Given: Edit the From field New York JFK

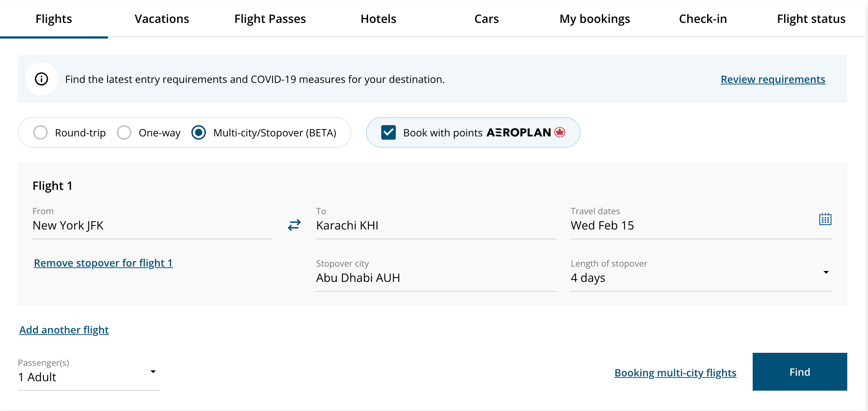Looking at the screenshot, I should tap(152, 226).
